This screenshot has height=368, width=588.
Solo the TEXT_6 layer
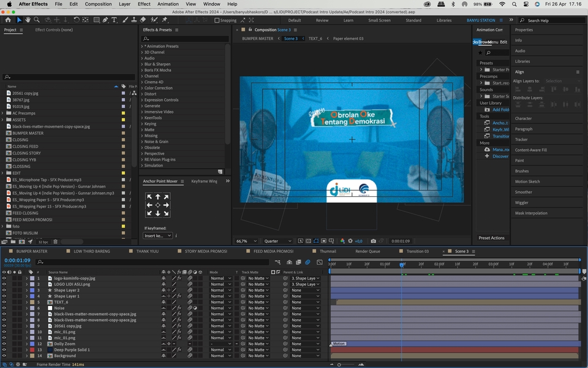pyautogui.click(x=13, y=302)
